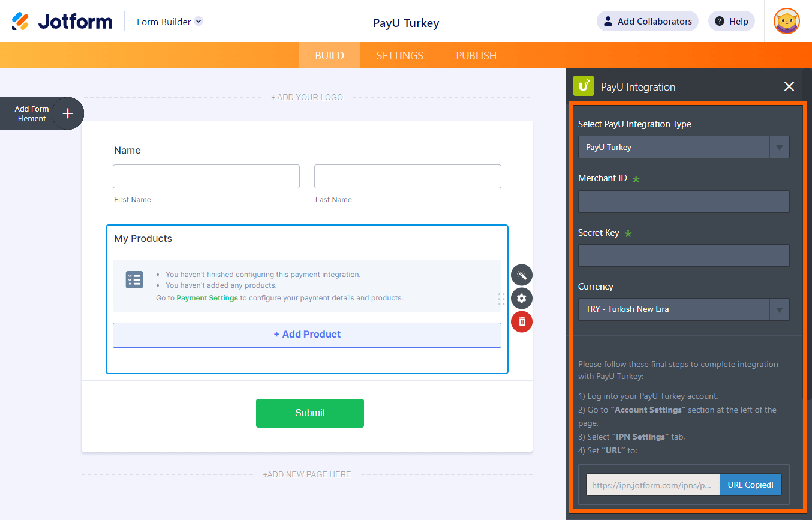This screenshot has width=812, height=520.
Task: Click the PayU Turkey form title
Action: (406, 23)
